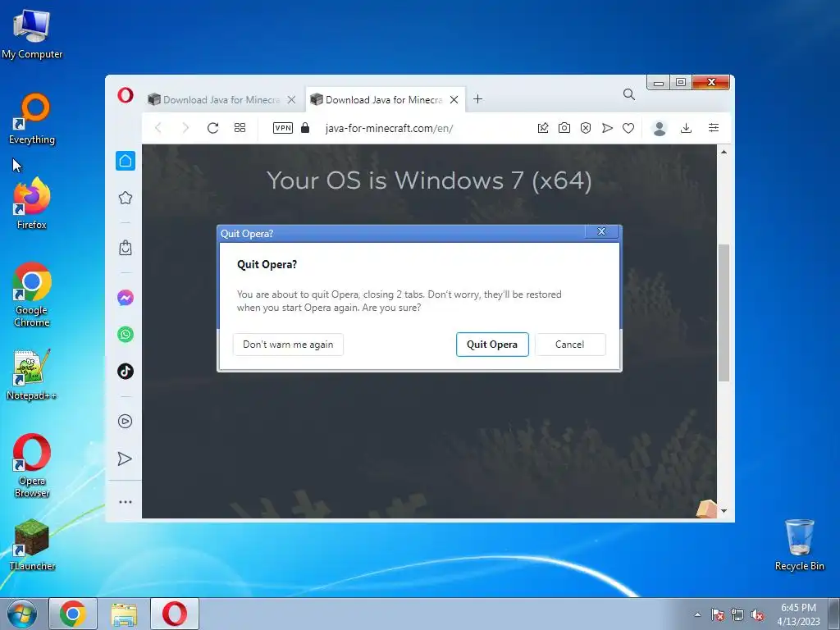Select Recycle Bin desktop icon
This screenshot has width=840, height=630.
tap(799, 545)
